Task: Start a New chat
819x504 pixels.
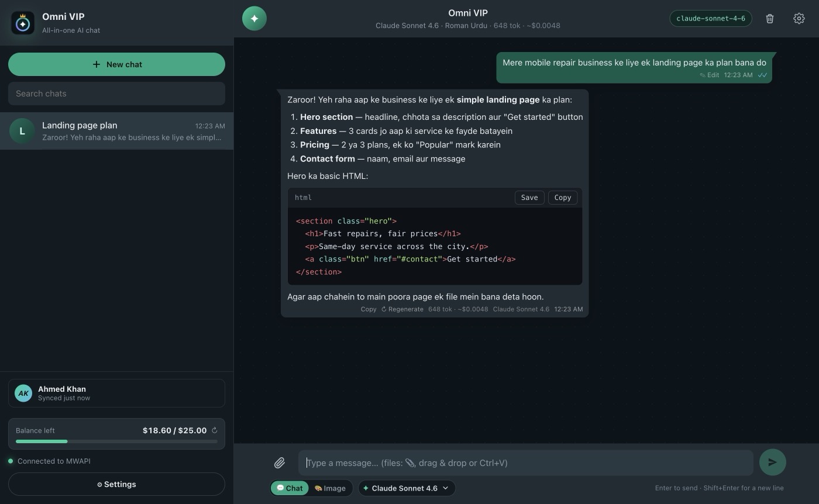Action: click(116, 64)
